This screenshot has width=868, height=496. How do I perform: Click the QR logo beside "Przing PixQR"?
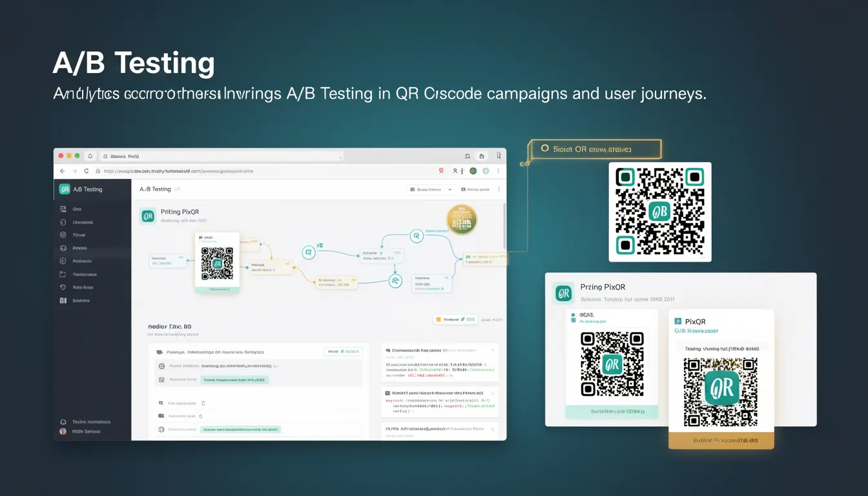click(x=564, y=294)
